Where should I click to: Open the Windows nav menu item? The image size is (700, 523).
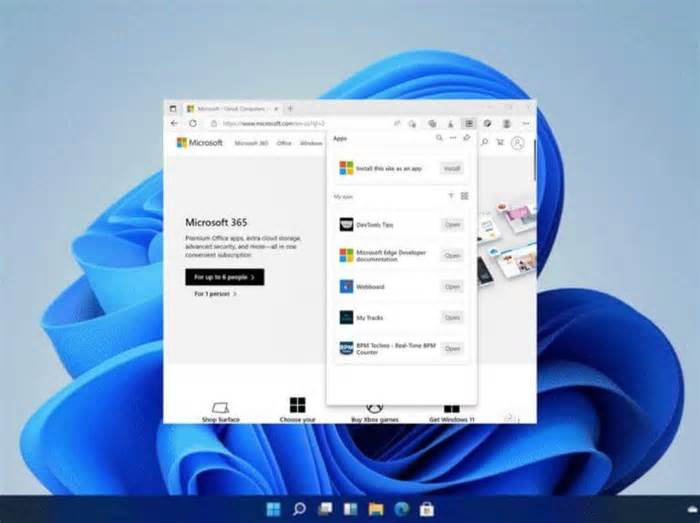pos(311,143)
